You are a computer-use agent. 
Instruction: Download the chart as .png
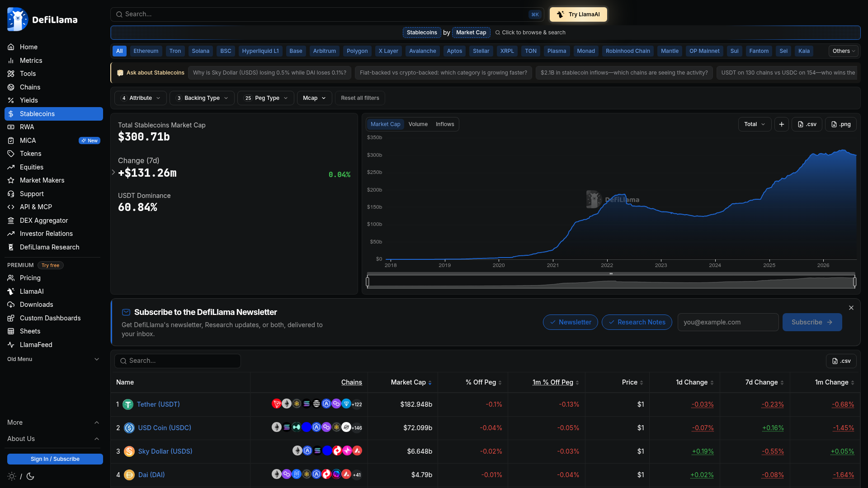click(841, 124)
